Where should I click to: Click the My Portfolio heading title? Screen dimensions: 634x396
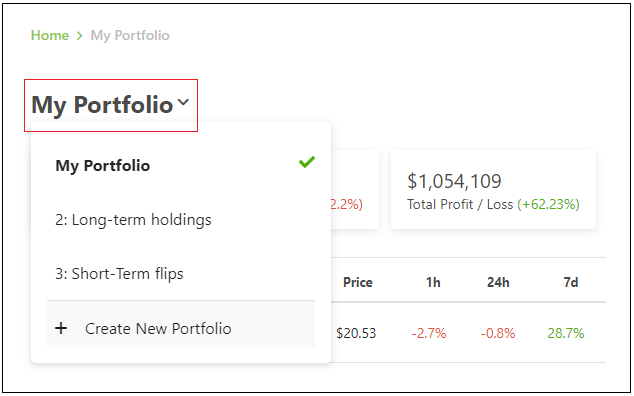coord(102,105)
